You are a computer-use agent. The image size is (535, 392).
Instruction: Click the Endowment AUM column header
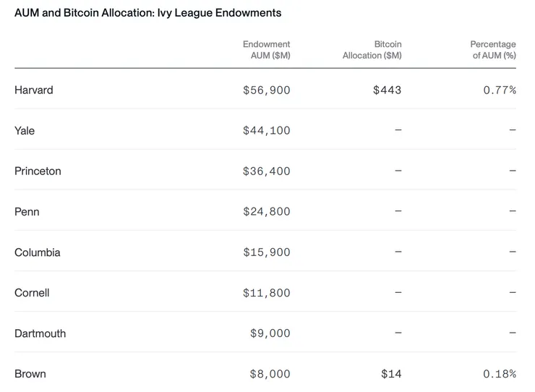[x=266, y=50]
